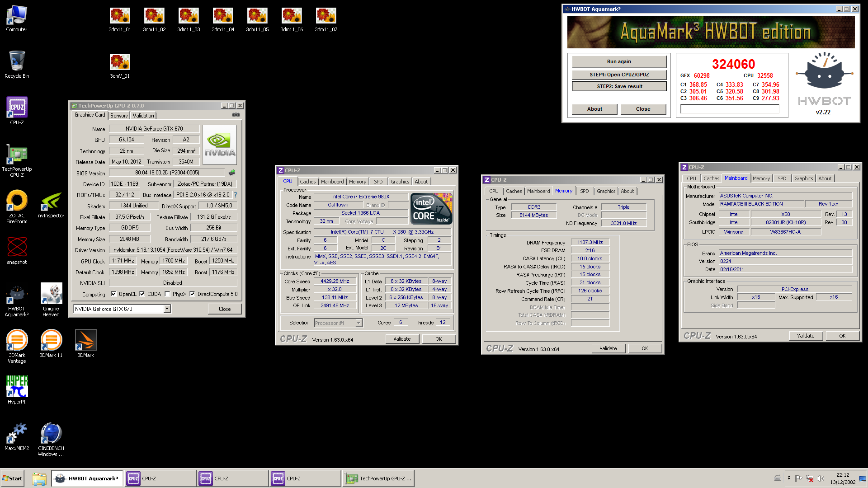Toggle the DirectCompute 5.0 checkbox
This screenshot has height=488, width=868.
pyautogui.click(x=192, y=294)
